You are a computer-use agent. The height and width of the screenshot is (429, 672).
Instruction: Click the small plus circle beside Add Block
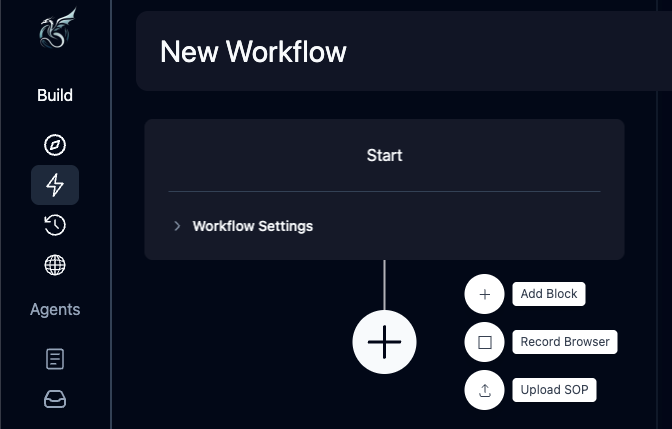(485, 294)
